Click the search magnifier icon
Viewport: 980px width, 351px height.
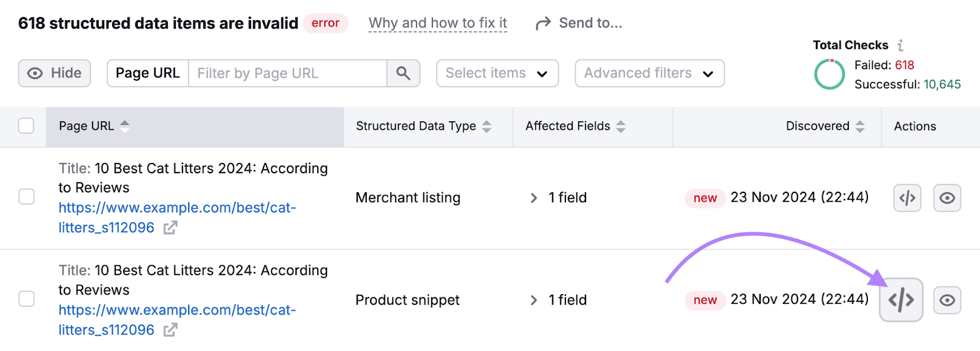tap(403, 74)
